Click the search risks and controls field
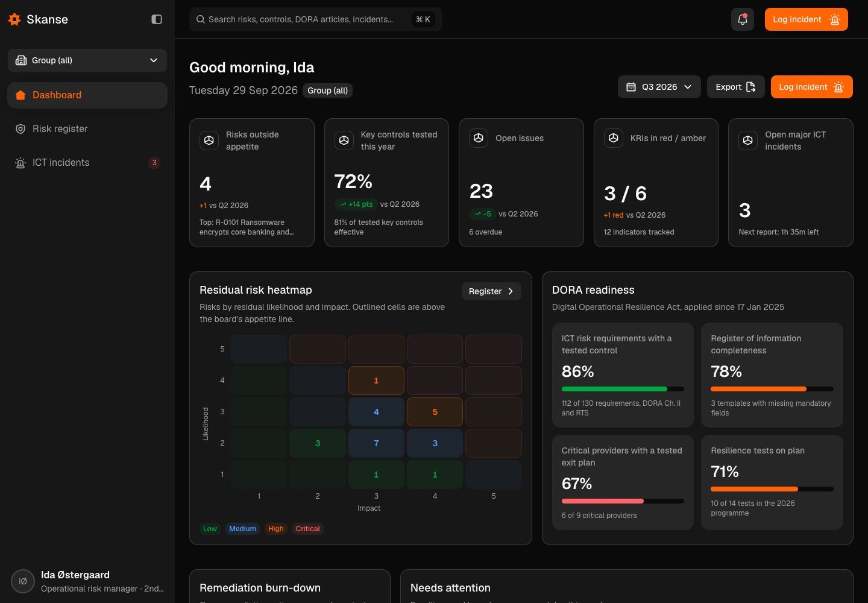 coord(316,19)
